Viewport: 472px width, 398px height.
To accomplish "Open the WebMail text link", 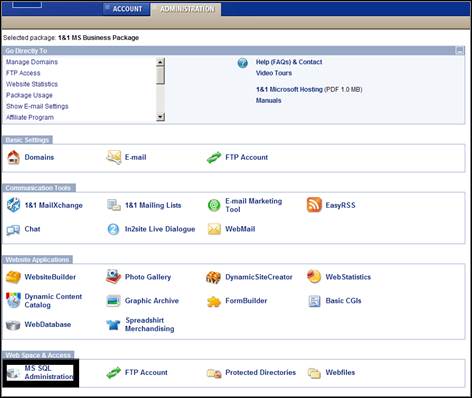I will pyautogui.click(x=240, y=229).
